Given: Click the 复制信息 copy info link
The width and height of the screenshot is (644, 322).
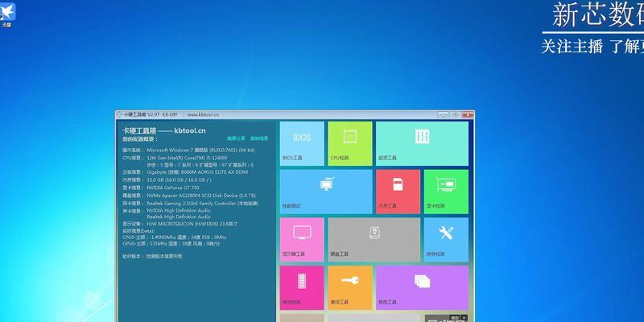Looking at the screenshot, I should (259, 138).
